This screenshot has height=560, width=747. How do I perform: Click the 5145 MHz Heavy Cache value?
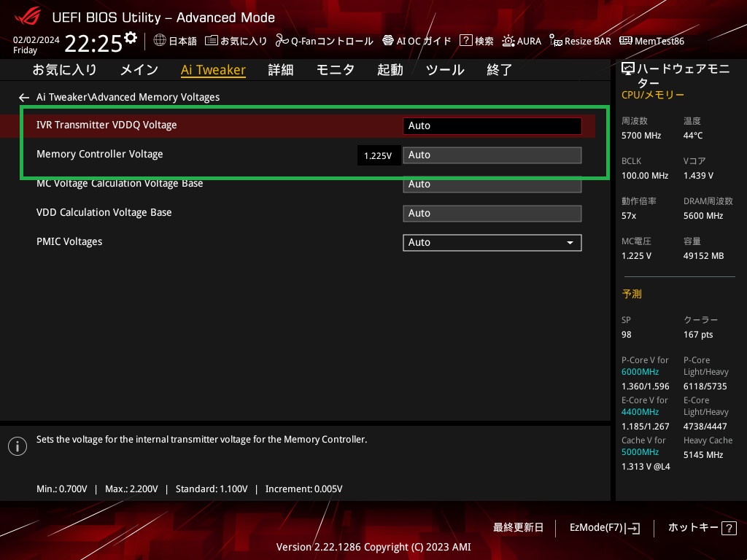coord(703,455)
